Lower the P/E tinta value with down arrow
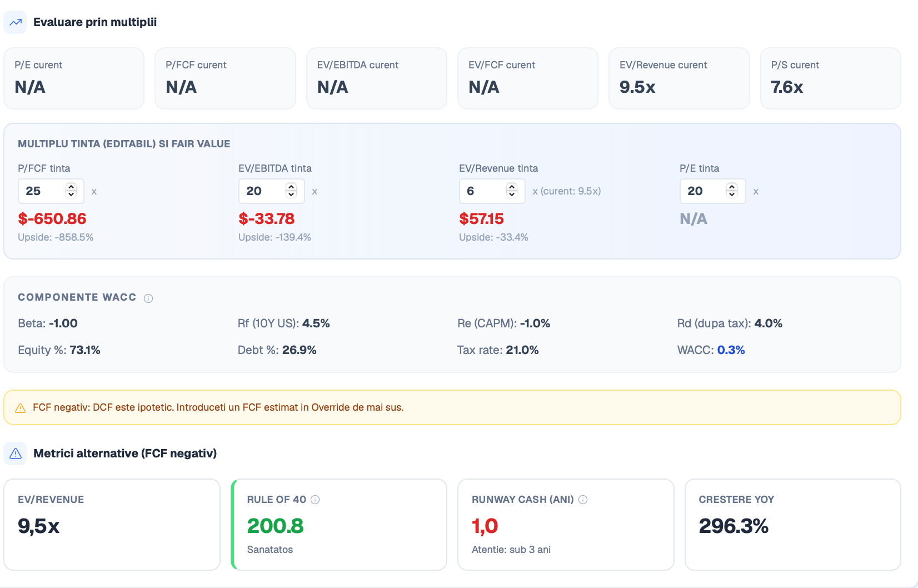The height and width of the screenshot is (588, 918). coord(732,195)
